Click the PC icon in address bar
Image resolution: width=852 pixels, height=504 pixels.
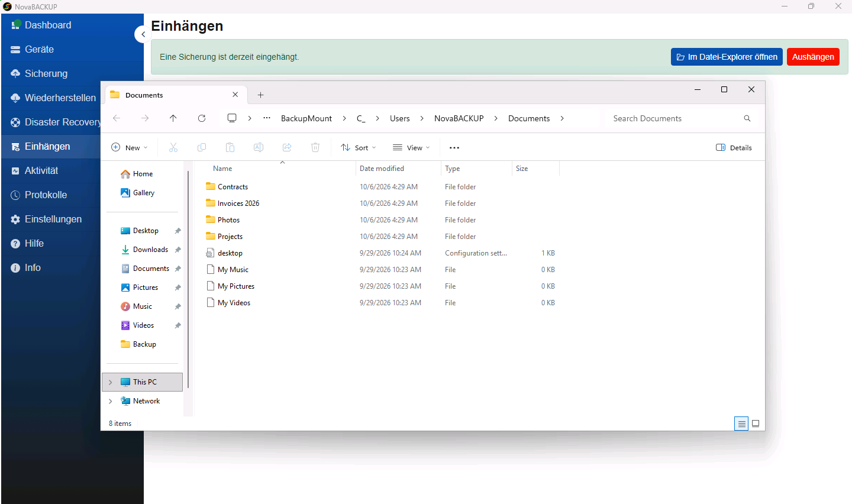pyautogui.click(x=232, y=118)
